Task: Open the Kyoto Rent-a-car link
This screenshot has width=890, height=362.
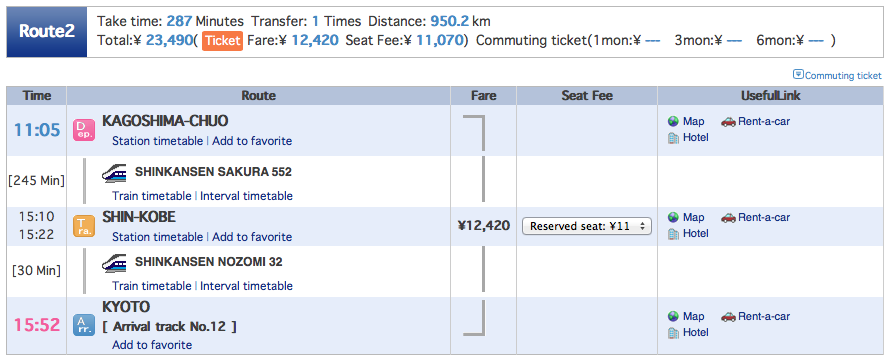Action: tap(764, 316)
